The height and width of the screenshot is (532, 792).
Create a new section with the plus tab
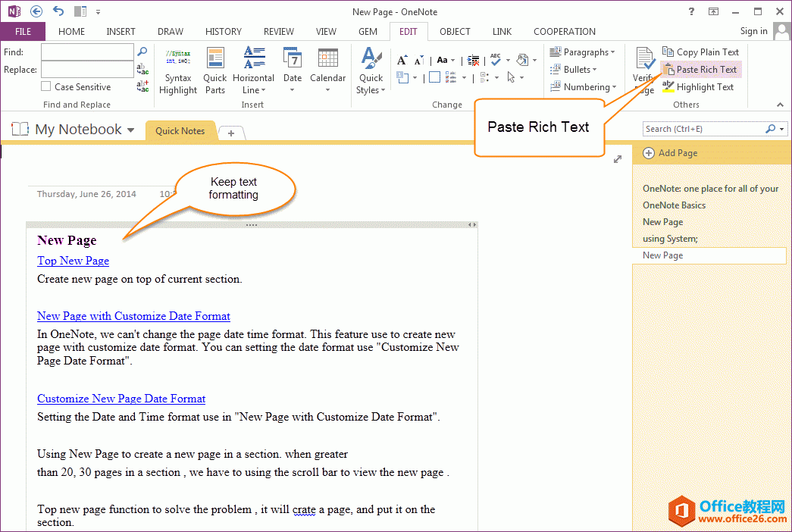[231, 133]
